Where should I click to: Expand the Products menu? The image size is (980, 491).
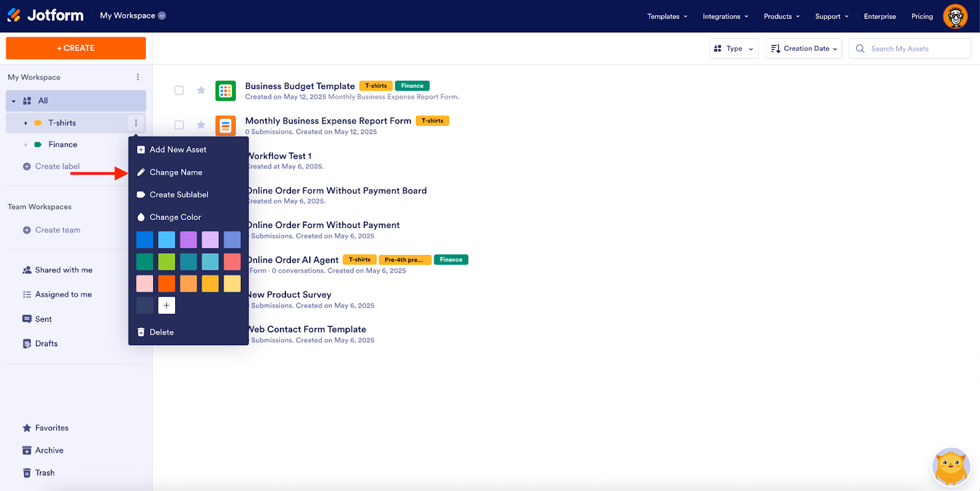click(x=782, y=17)
